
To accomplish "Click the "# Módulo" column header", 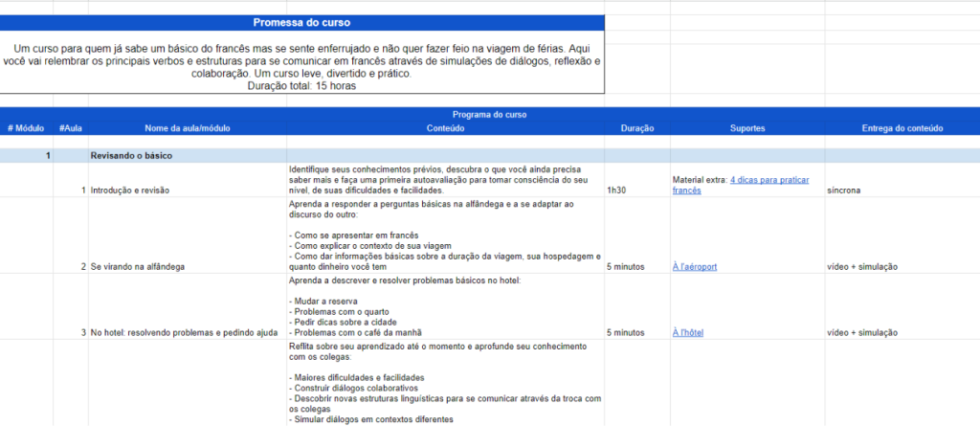I will click(x=26, y=127).
